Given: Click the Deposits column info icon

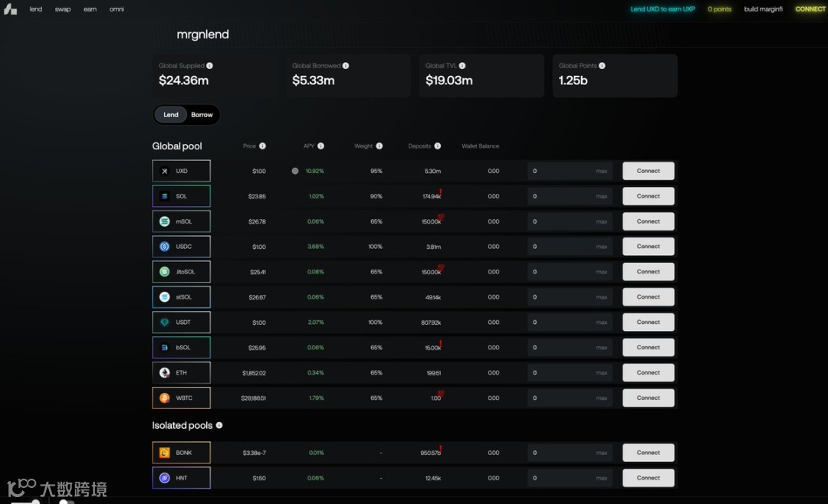Looking at the screenshot, I should coord(437,146).
